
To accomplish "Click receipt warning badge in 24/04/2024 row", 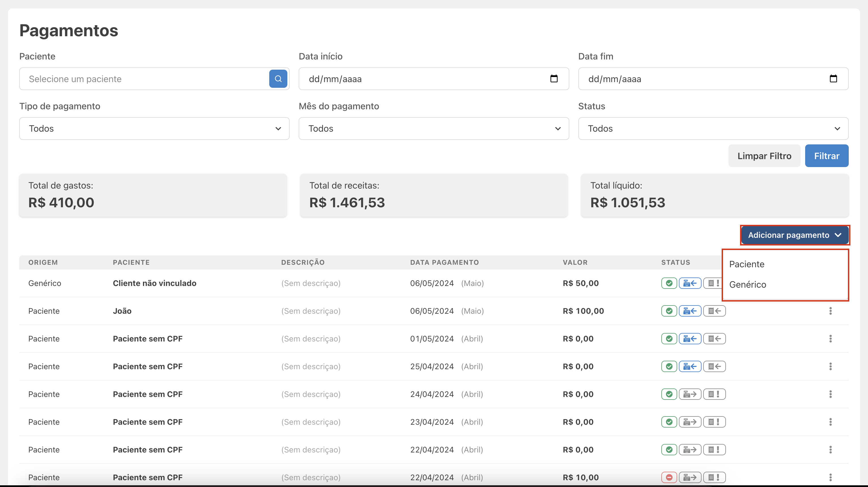I will point(714,394).
